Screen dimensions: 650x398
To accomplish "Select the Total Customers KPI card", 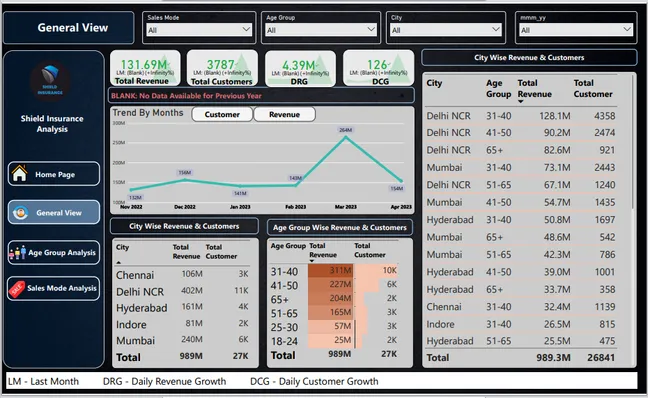I will (222, 68).
